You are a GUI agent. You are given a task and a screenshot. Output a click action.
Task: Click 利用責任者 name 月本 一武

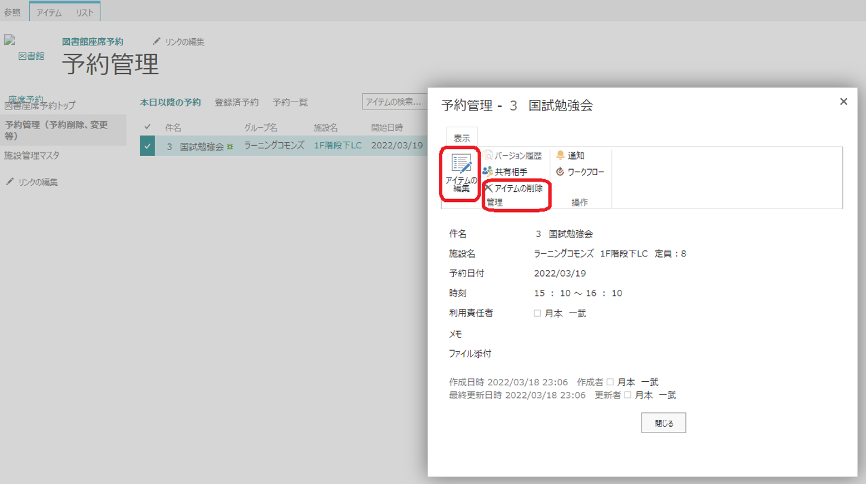(565, 313)
